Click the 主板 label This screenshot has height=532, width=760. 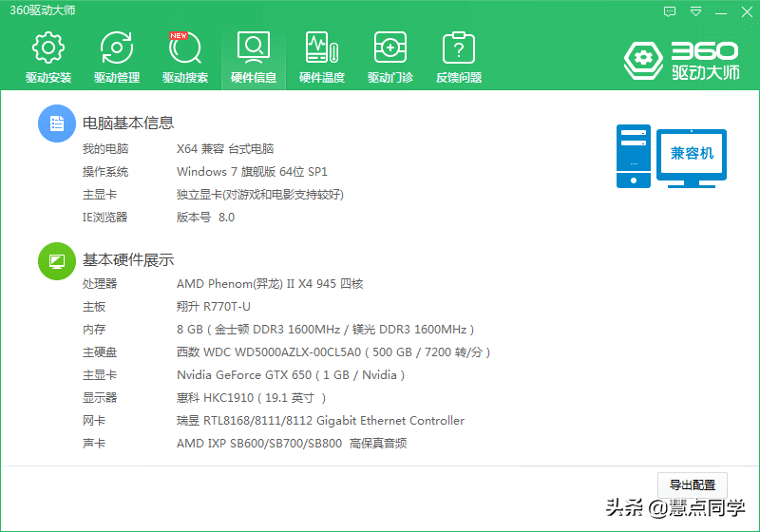tap(94, 307)
